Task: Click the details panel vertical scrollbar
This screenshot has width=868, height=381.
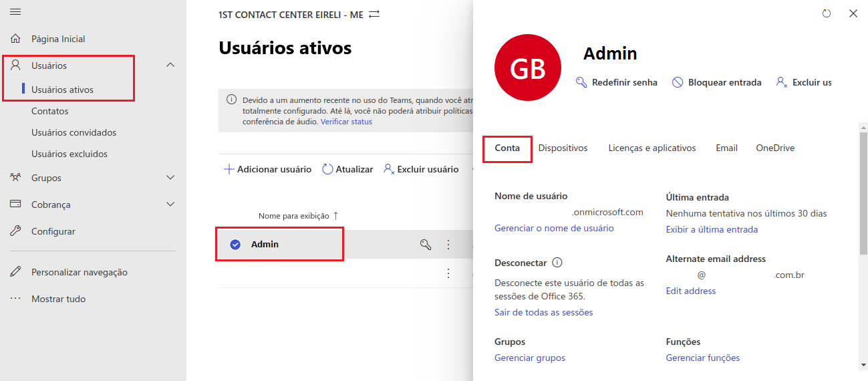Action: [863, 194]
